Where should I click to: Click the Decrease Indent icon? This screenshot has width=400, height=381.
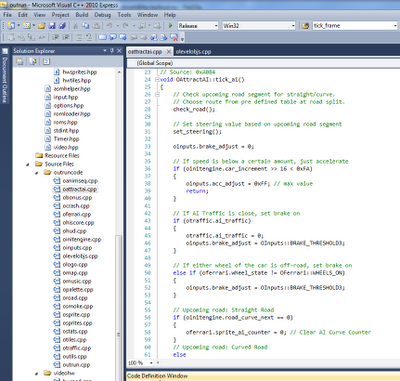[x=55, y=37]
